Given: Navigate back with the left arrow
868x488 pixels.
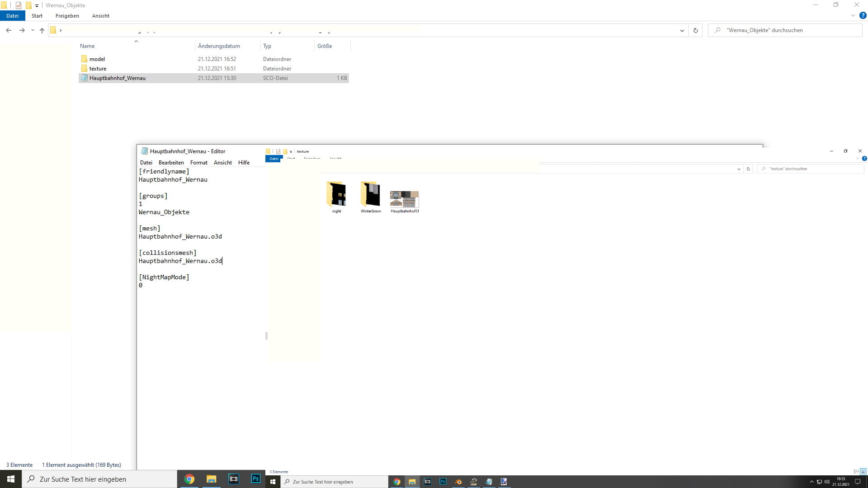Looking at the screenshot, I should coord(9,30).
